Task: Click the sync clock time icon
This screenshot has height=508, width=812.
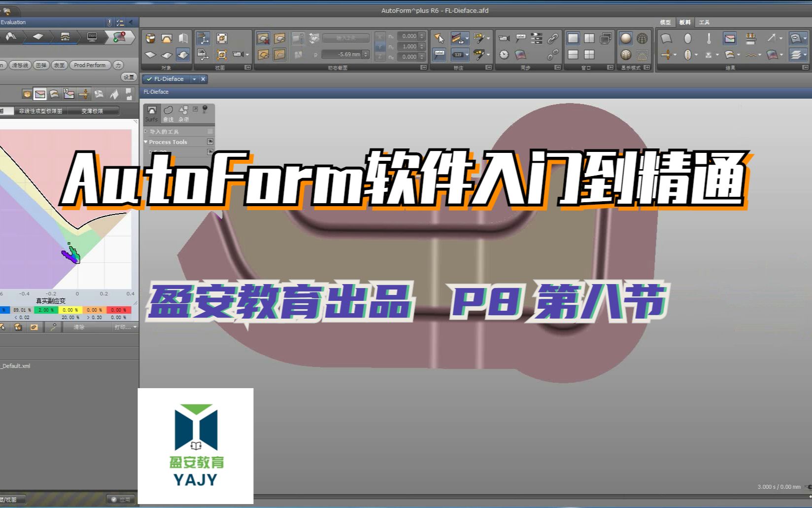Action: point(504,55)
